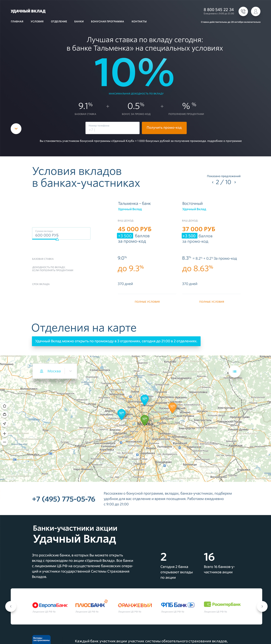The width and height of the screenshot is (271, 644).
Task: Focus the Номер телефона input field
Action: [x=113, y=128]
